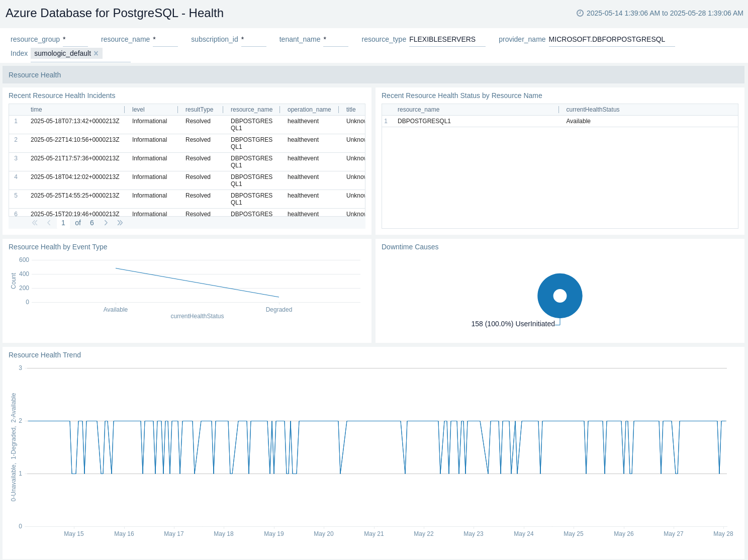Open the Resource Health by Event Type panel title

pyautogui.click(x=58, y=247)
